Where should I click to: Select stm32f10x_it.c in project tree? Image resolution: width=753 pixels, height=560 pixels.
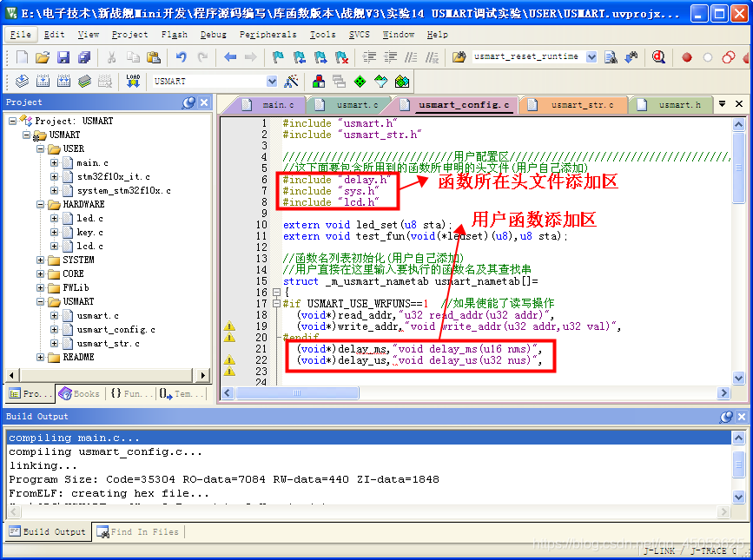tap(113, 176)
